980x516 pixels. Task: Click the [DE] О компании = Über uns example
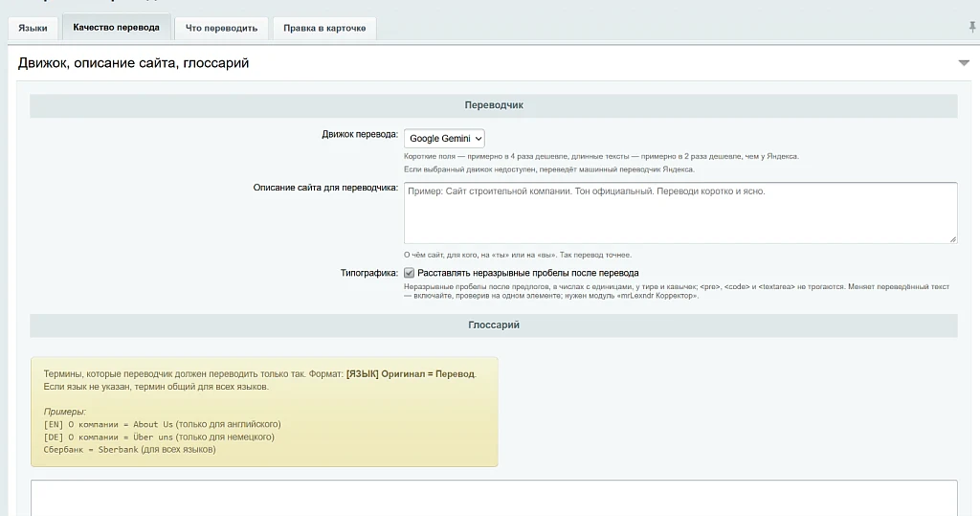coord(159,437)
